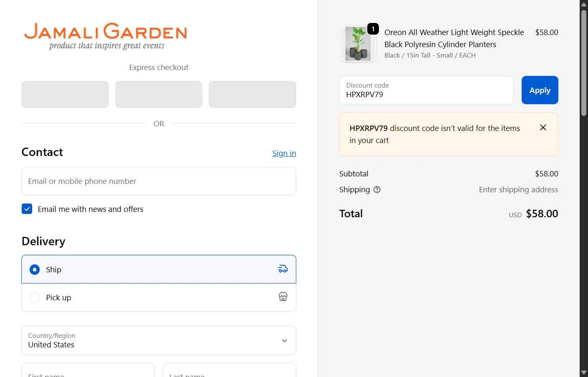
Task: Select the Pick up delivery option
Action: point(159,297)
